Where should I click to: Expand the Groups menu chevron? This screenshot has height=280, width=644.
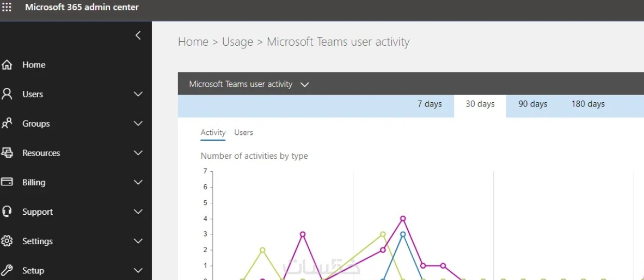click(138, 123)
